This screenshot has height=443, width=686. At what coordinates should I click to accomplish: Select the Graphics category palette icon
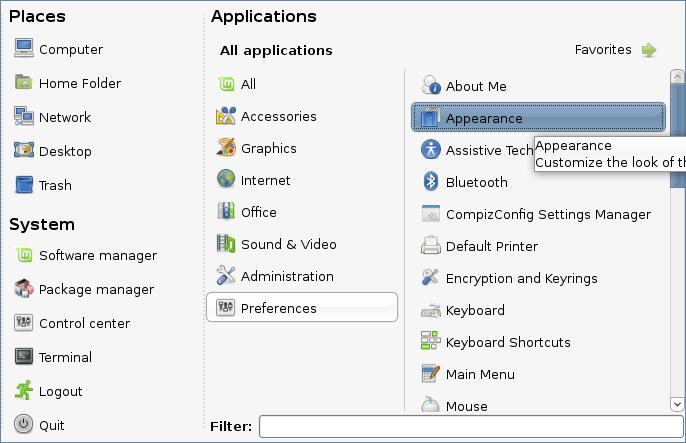coord(226,148)
